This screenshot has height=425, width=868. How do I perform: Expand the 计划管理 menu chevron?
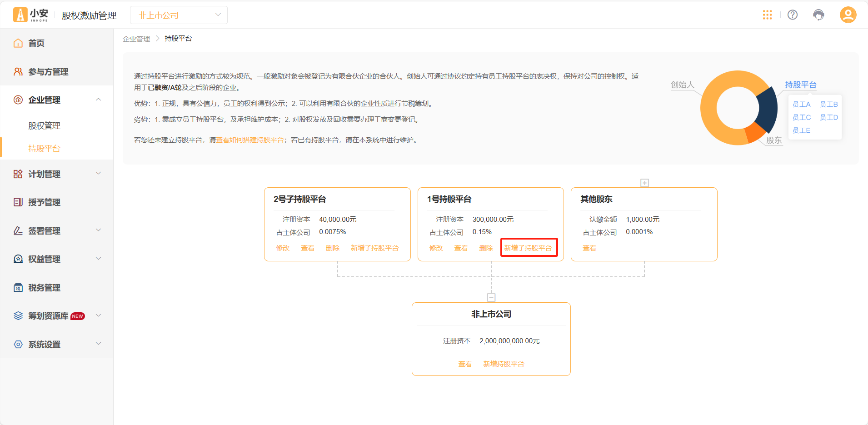[99, 174]
